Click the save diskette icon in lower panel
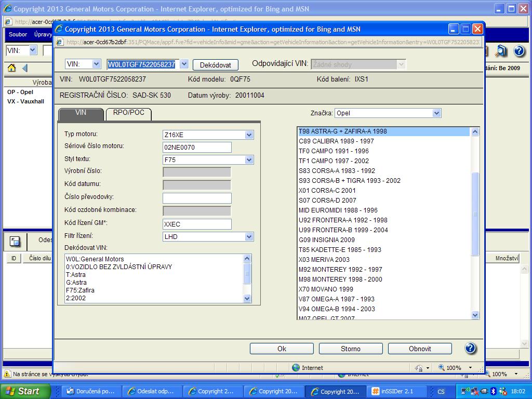The image size is (532, 399). 15,241
